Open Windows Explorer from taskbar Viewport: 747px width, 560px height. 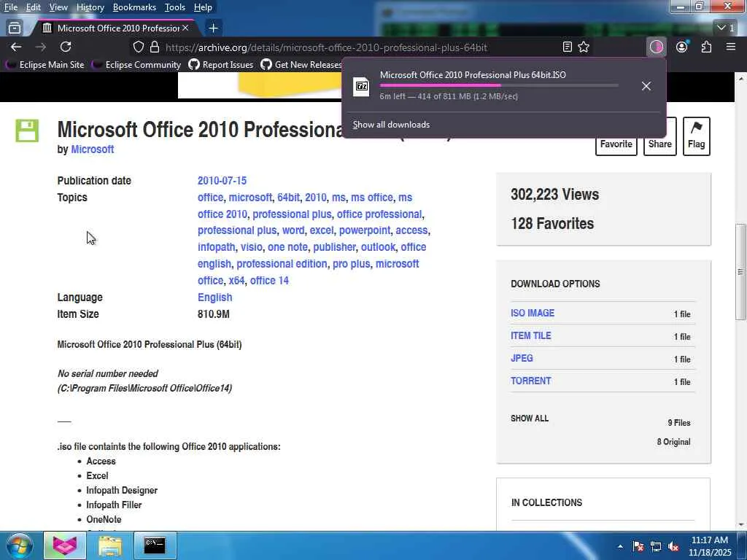110,545
